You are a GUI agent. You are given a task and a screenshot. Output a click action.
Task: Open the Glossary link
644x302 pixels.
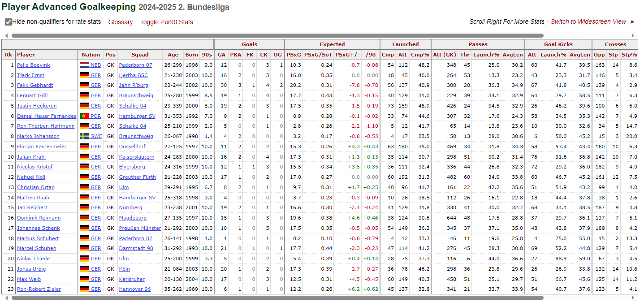pos(121,22)
